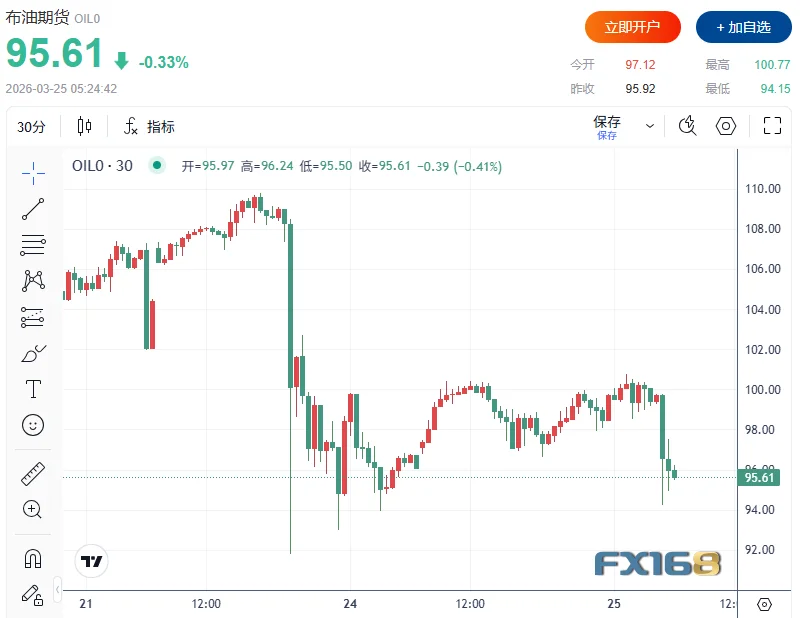This screenshot has height=618, width=800.
Task: Open the emoji icons tool
Action: coord(33,425)
